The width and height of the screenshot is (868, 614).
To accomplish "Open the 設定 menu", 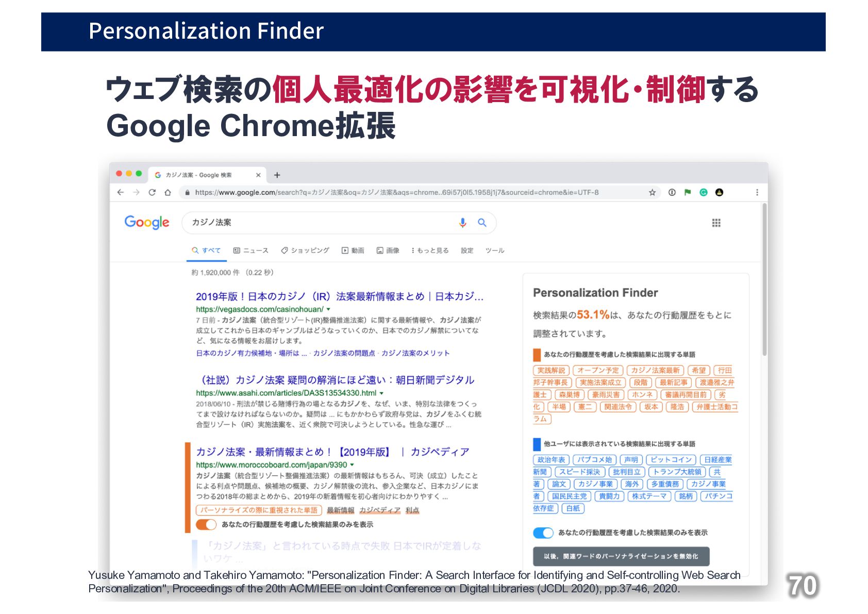I will pos(467,251).
